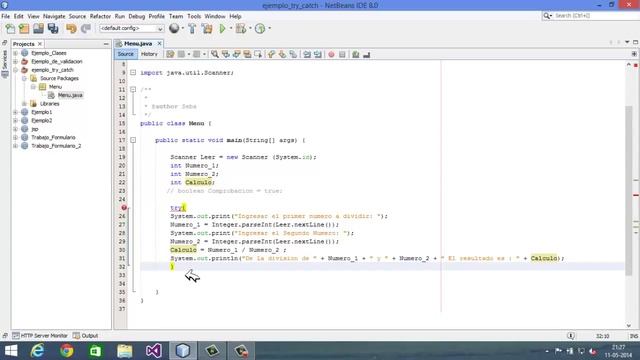Select Menu.java in project tree
The height and width of the screenshot is (360, 640).
(x=70, y=95)
